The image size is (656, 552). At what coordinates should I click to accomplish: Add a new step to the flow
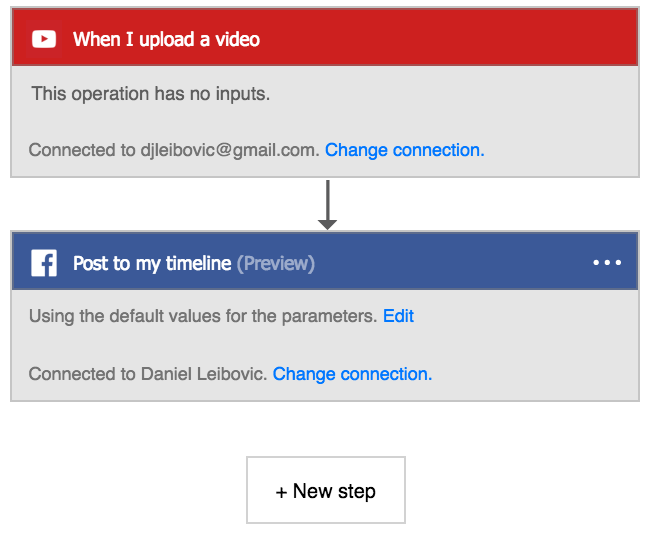click(326, 490)
